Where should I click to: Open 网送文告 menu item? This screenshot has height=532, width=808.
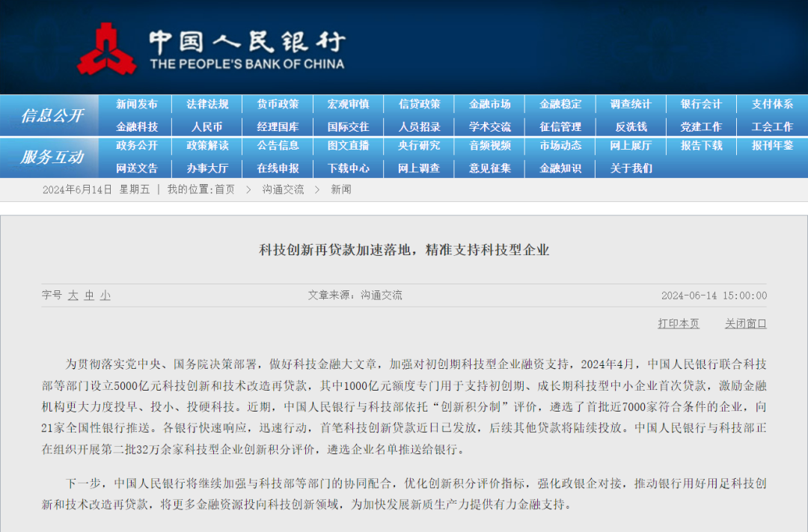[137, 168]
